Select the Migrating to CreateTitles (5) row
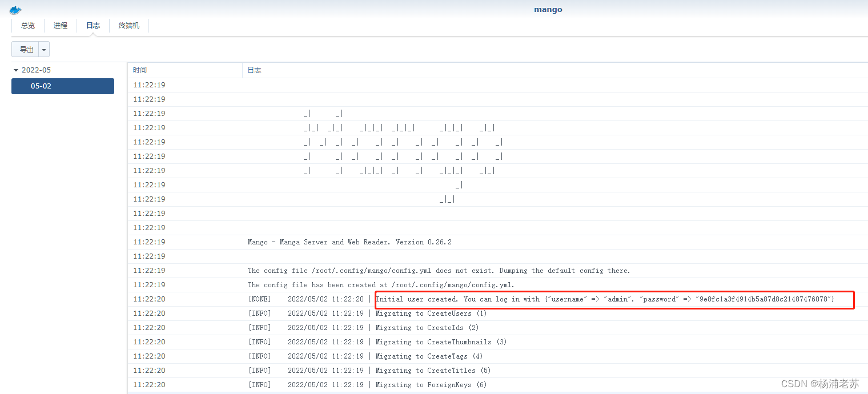The height and width of the screenshot is (394, 868). pos(498,371)
